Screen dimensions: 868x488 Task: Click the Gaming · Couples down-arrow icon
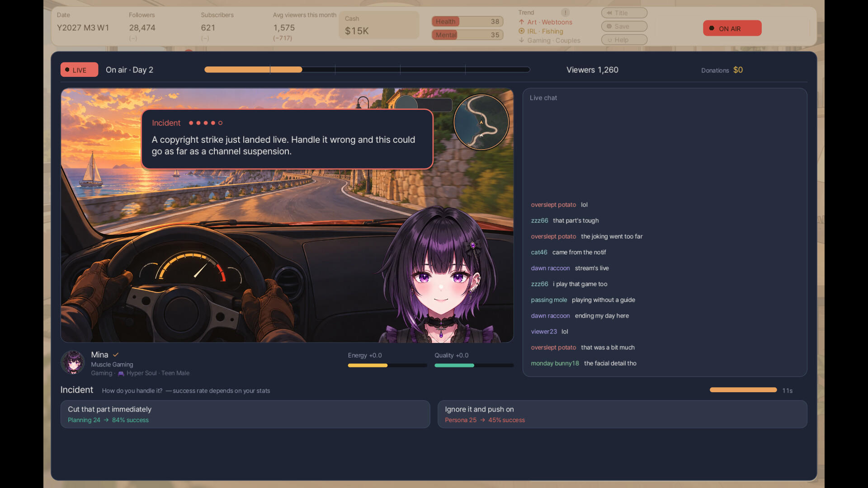pyautogui.click(x=522, y=40)
